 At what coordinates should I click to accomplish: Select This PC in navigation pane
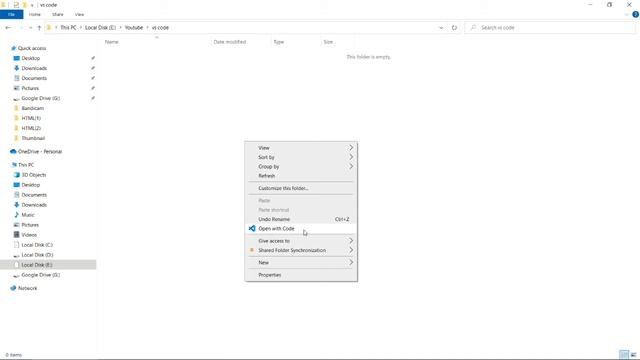(x=26, y=165)
